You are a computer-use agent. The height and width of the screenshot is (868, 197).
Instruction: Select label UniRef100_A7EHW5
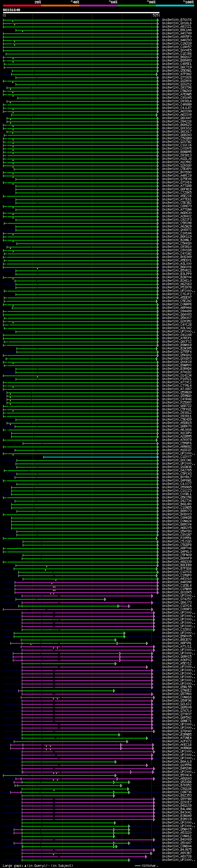click(x=177, y=95)
